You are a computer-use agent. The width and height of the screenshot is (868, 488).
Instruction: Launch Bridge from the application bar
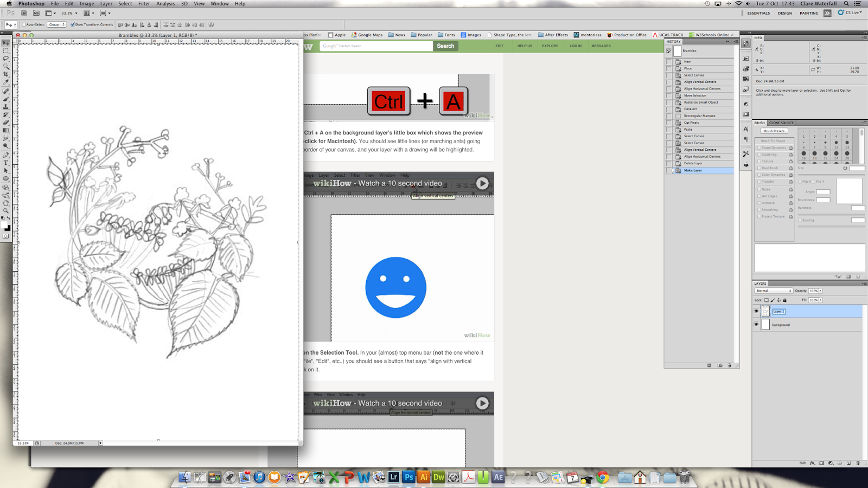pos(24,13)
